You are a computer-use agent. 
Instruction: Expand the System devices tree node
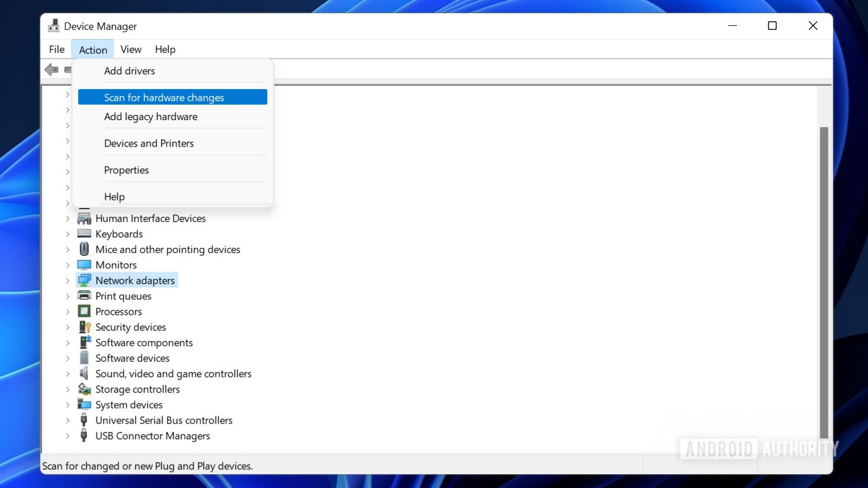tap(67, 405)
